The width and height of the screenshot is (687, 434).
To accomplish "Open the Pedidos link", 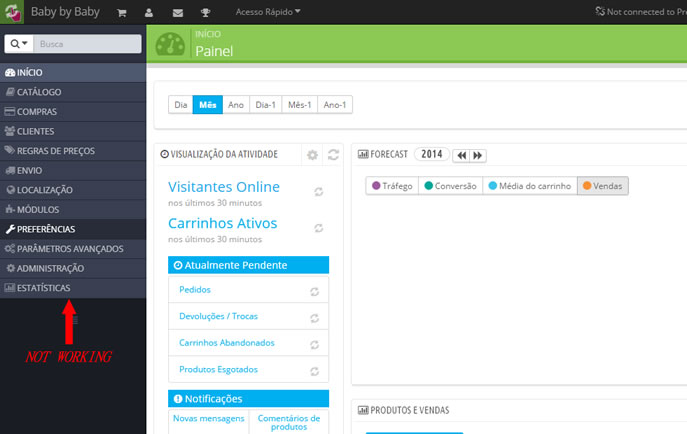I will point(195,289).
